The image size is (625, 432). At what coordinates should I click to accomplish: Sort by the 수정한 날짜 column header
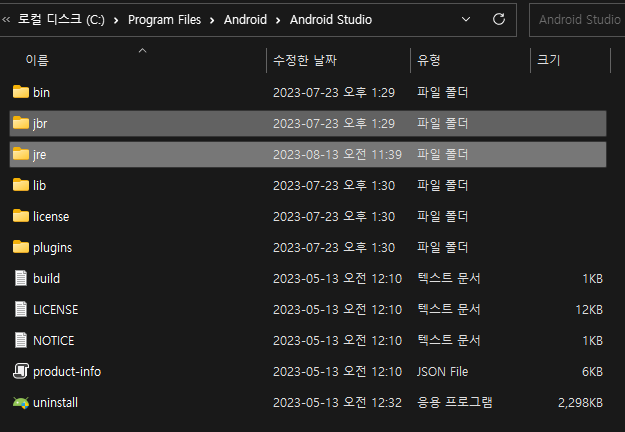point(305,60)
